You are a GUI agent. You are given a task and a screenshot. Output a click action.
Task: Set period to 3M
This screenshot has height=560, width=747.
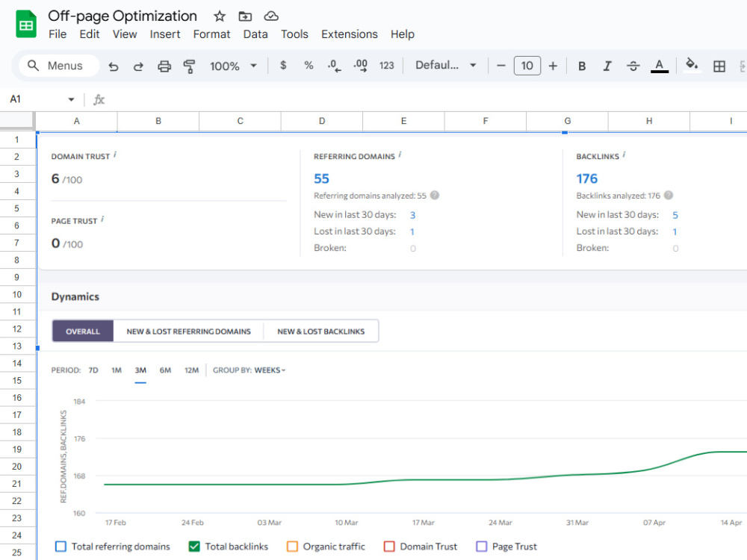[140, 370]
